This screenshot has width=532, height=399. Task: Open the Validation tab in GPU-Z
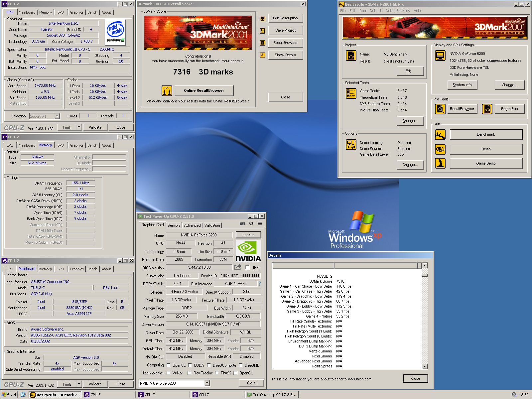click(212, 225)
